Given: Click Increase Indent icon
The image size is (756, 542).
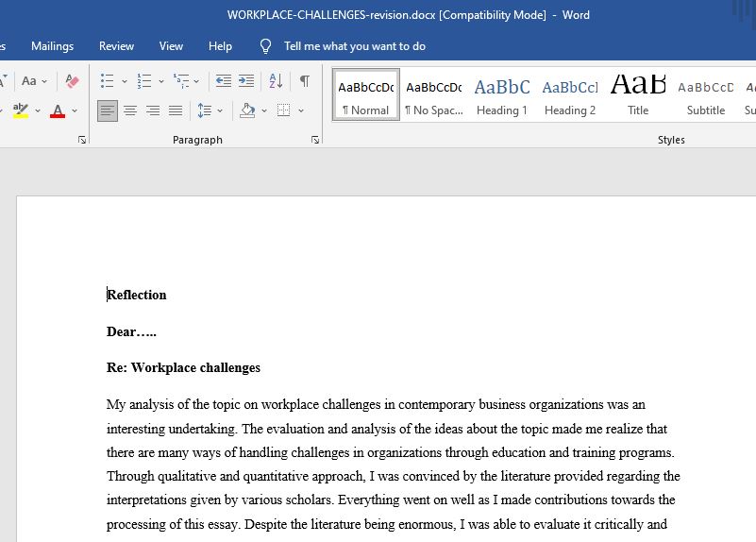Looking at the screenshot, I should (246, 81).
